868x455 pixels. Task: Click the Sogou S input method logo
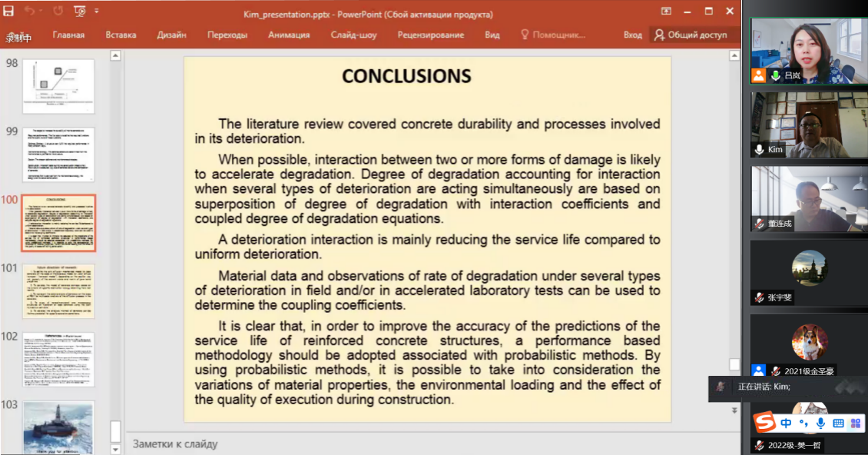pos(764,423)
